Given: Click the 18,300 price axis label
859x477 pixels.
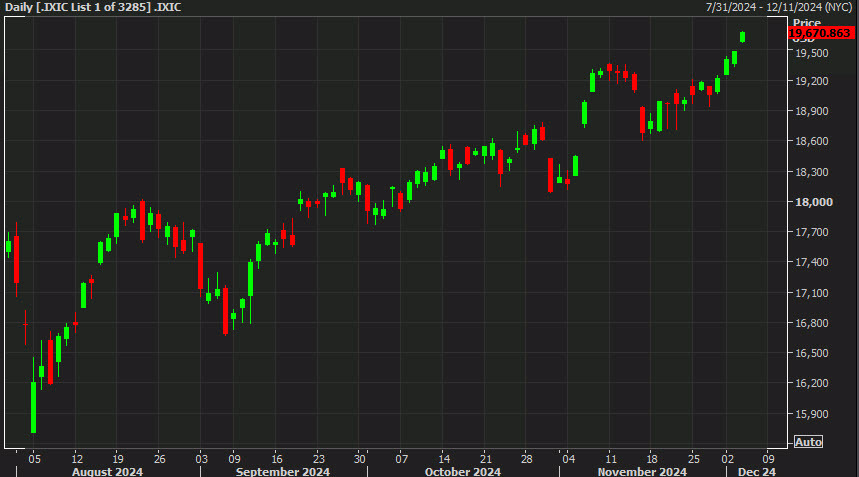Looking at the screenshot, I should 812,172.
